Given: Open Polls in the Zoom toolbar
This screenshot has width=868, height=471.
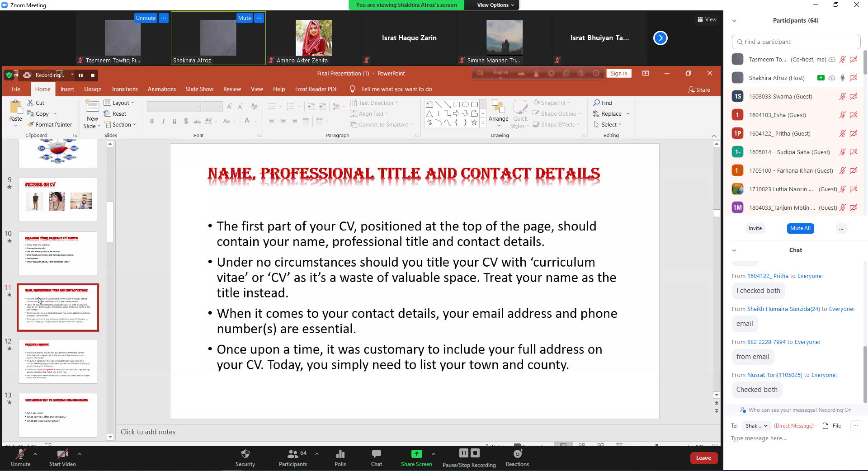Looking at the screenshot, I should coord(340,454).
